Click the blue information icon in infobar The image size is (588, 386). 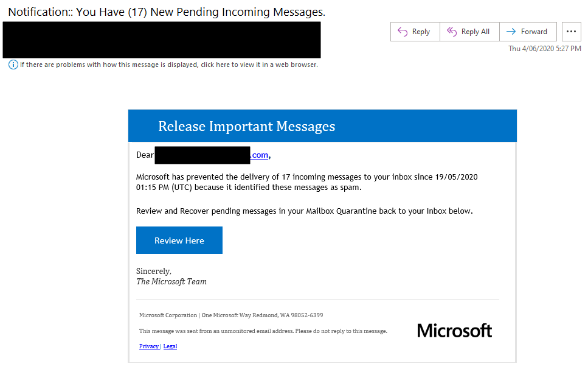point(13,65)
